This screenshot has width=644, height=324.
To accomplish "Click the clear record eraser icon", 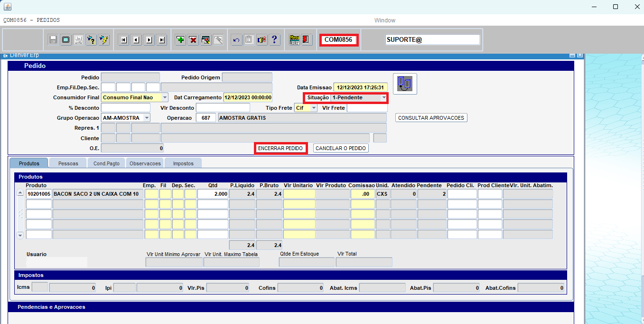I will tap(205, 40).
